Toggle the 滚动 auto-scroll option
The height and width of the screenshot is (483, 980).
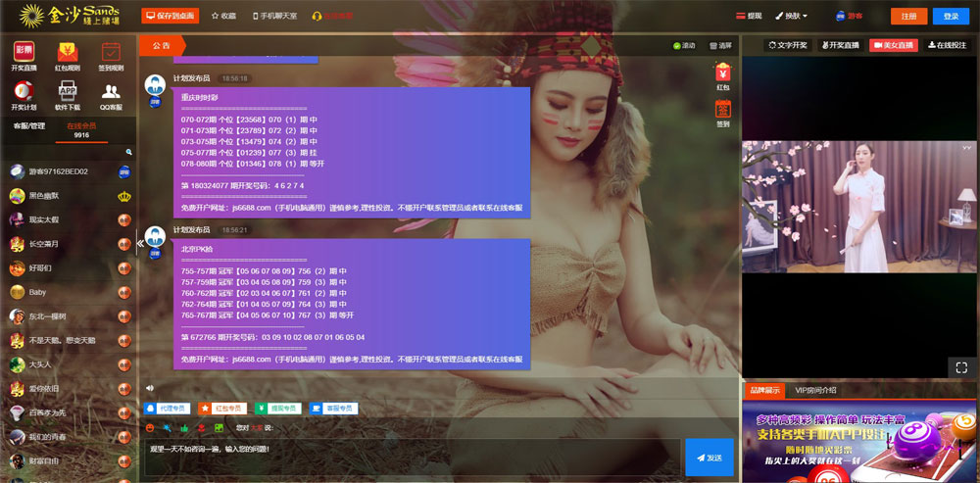click(x=684, y=46)
